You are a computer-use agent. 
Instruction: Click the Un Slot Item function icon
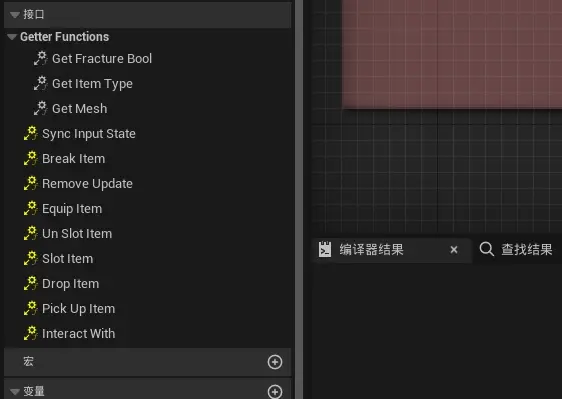(31, 234)
